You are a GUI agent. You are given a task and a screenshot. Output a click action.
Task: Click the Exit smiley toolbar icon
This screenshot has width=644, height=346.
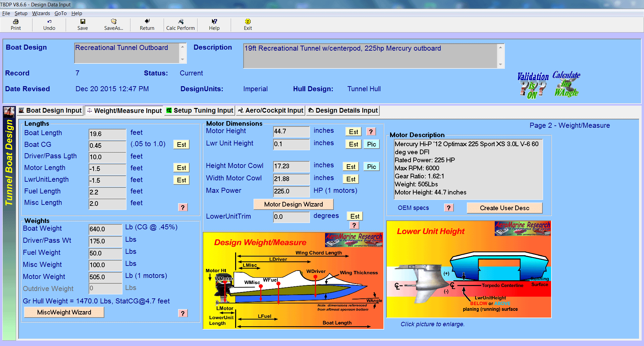(248, 25)
